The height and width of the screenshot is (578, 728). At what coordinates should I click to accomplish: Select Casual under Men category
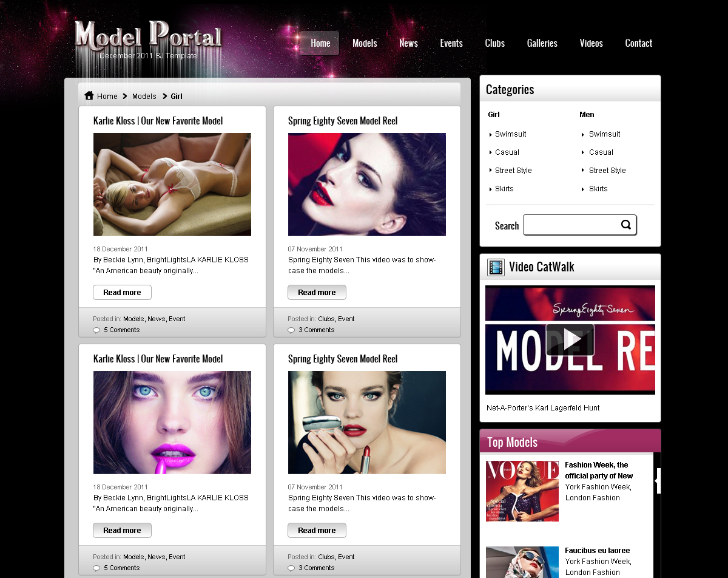pyautogui.click(x=601, y=152)
